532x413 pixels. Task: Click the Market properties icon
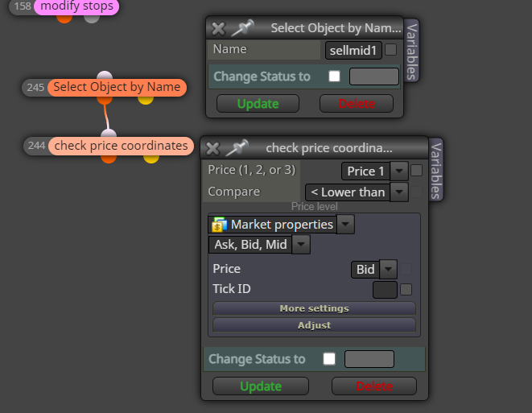tap(219, 225)
